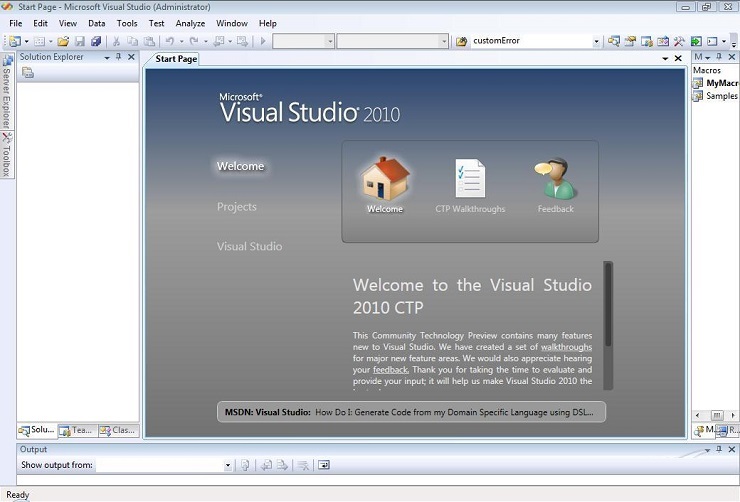Open the Tools menu
740x502 pixels.
[x=127, y=23]
